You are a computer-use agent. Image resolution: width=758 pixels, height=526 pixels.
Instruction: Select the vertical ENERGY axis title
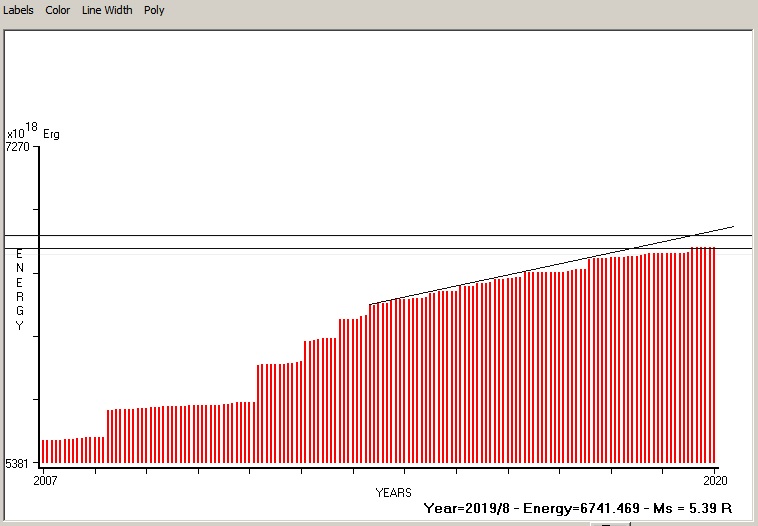coord(19,290)
